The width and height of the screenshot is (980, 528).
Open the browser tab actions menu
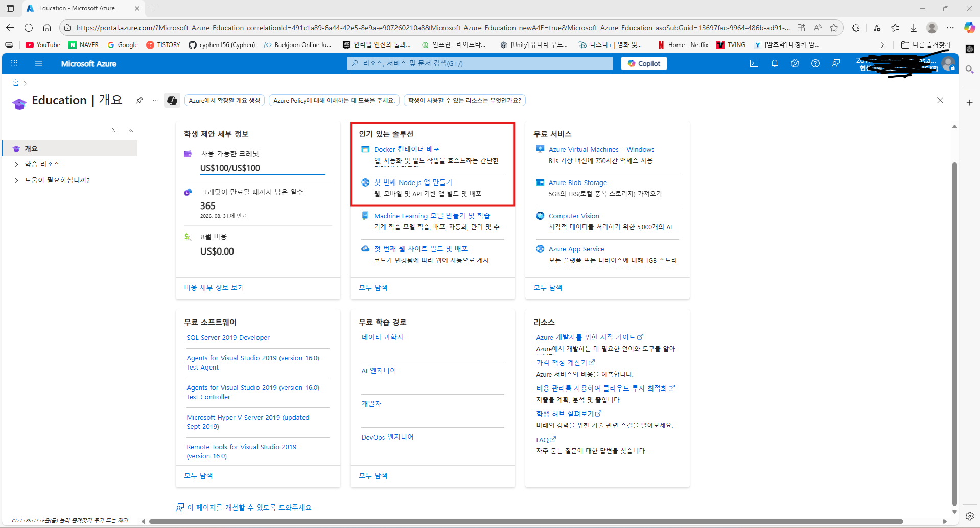[x=10, y=8]
